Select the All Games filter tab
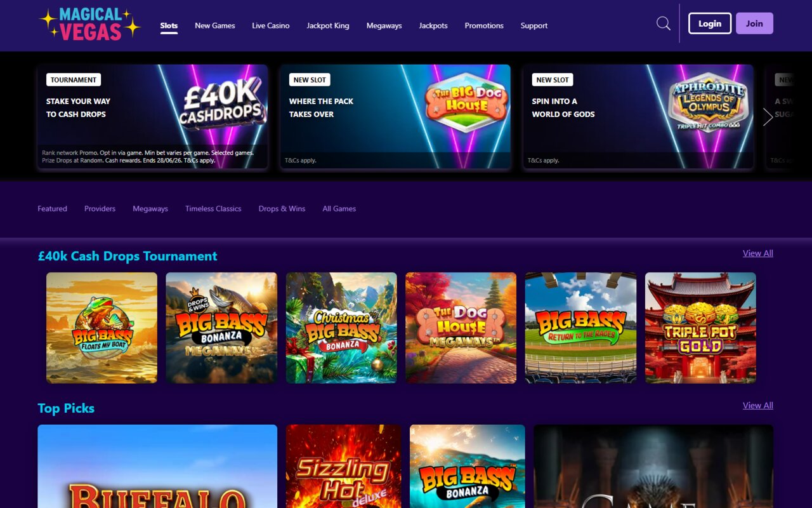Screen dimensions: 812x508 [x=339, y=209]
